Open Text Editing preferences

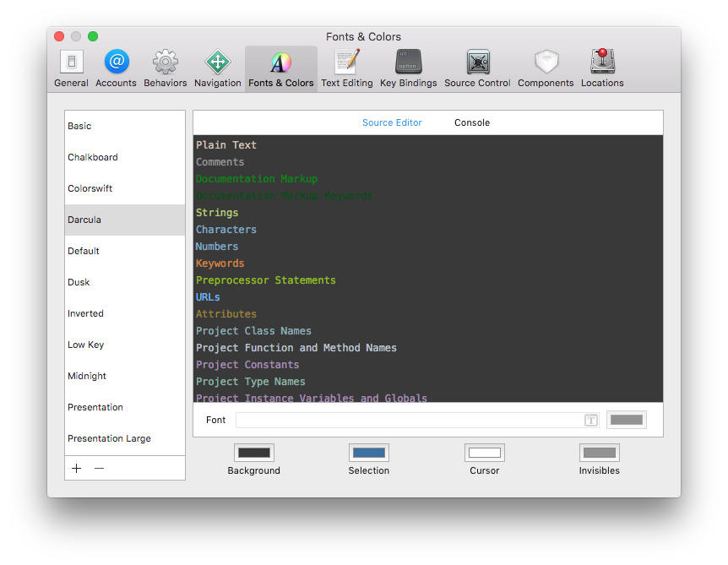point(346,68)
